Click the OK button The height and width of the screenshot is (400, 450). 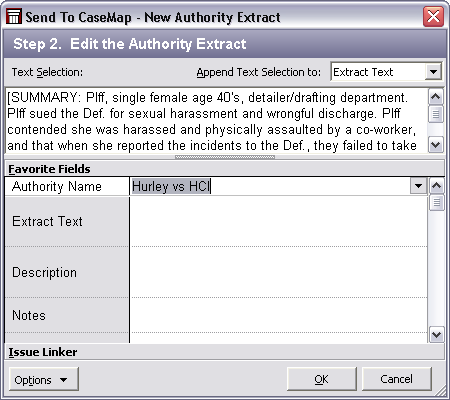pos(322,379)
